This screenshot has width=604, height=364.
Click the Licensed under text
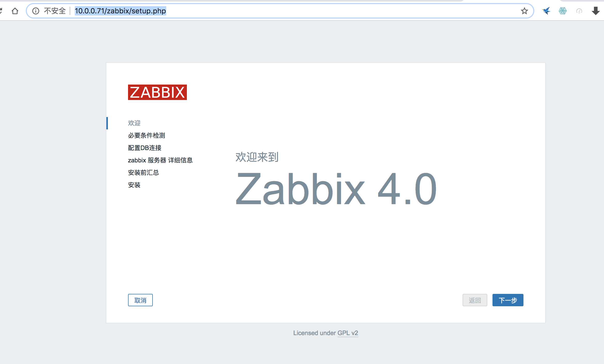tap(314, 333)
